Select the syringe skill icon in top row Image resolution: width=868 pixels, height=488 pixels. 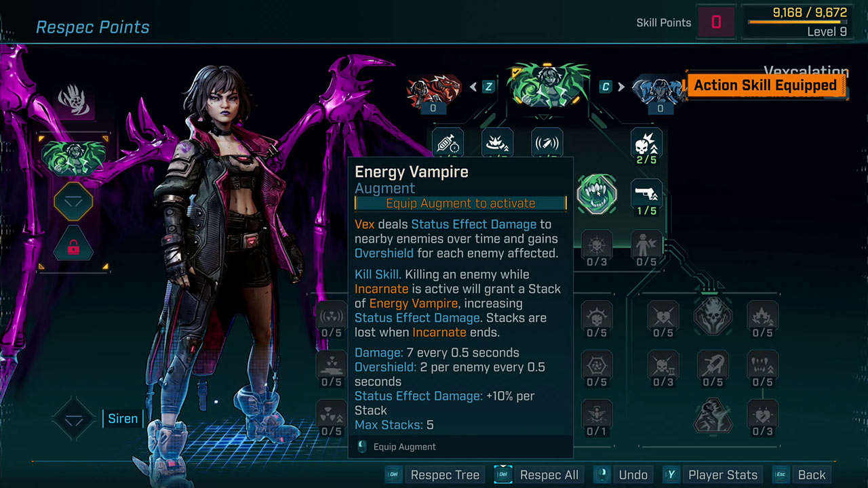click(x=448, y=142)
